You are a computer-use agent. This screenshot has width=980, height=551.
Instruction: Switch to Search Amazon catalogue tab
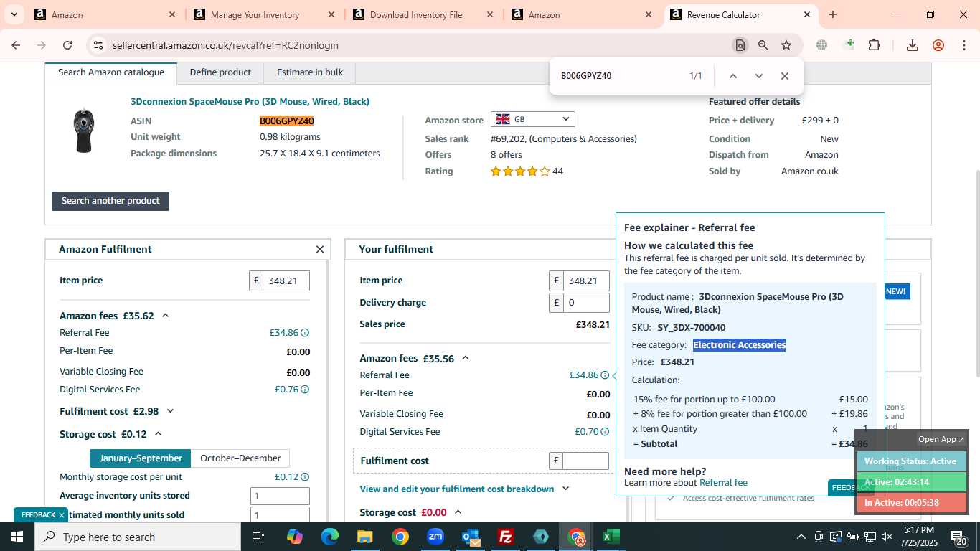(x=111, y=72)
